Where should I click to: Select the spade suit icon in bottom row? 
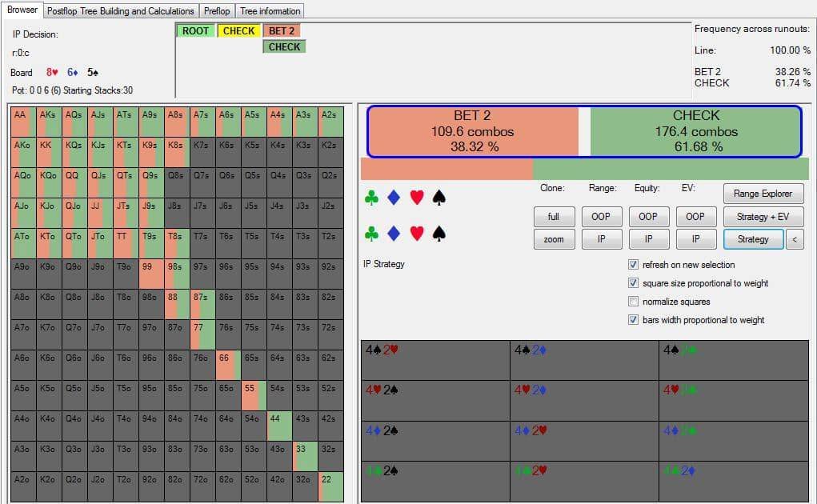pos(439,234)
